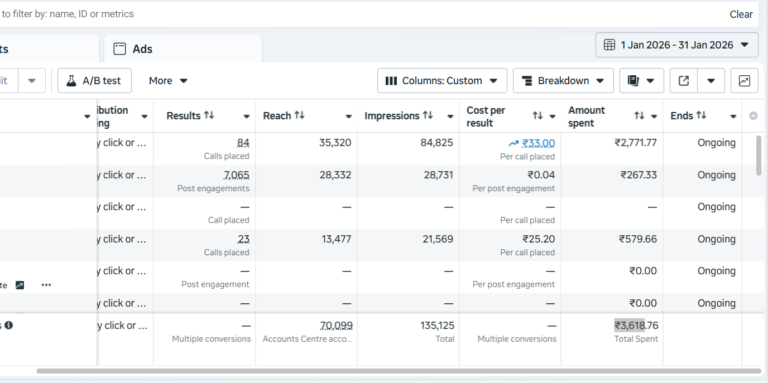768x383 pixels.
Task: Click the 23 calls placed result
Action: [x=244, y=239]
